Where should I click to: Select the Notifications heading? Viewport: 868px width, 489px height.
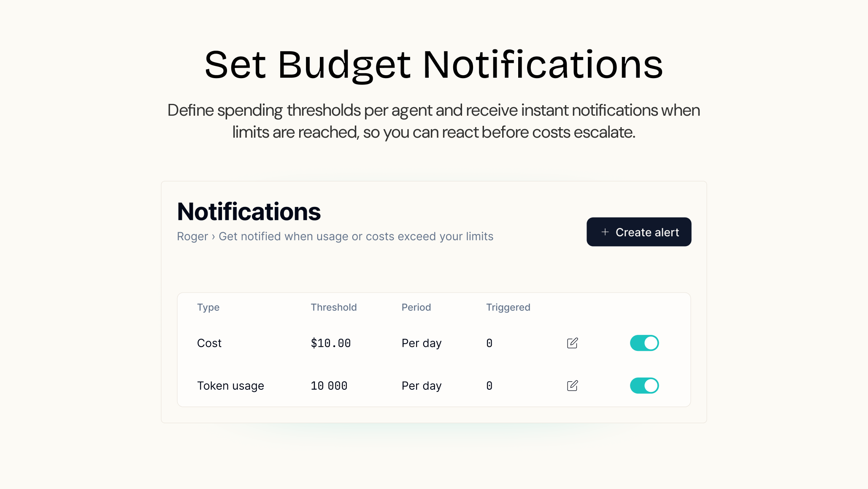[x=249, y=211]
